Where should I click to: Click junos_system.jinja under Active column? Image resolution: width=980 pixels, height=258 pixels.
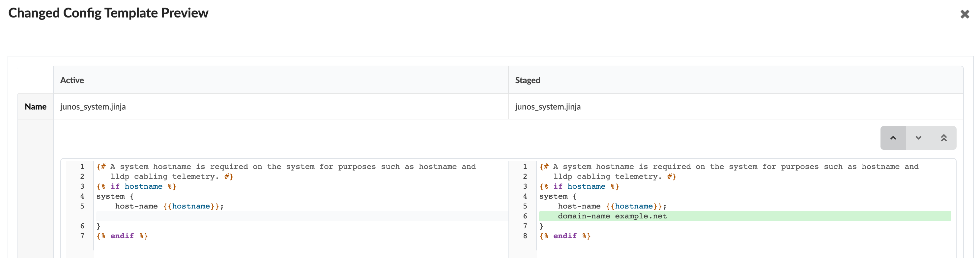pyautogui.click(x=93, y=107)
